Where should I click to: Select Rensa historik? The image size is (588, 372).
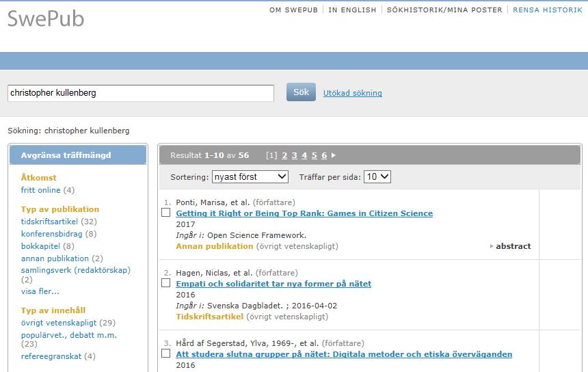[548, 10]
